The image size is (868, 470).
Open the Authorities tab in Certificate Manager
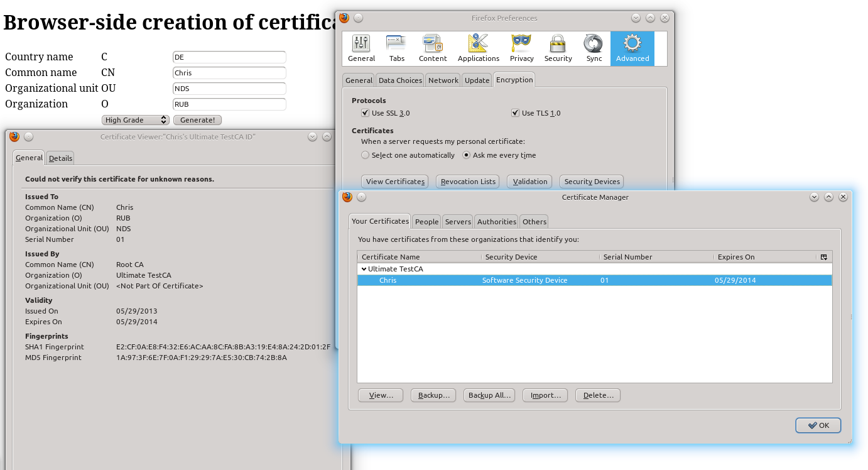click(x=496, y=222)
